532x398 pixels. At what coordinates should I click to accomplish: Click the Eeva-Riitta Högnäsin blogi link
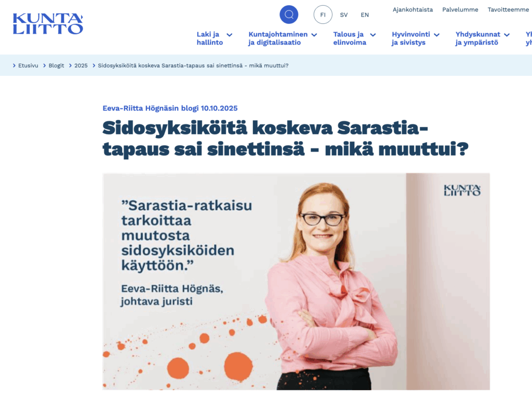[170, 108]
